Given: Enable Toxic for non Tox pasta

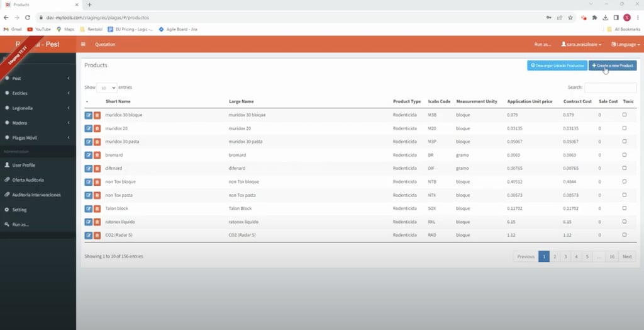Looking at the screenshot, I should point(625,195).
